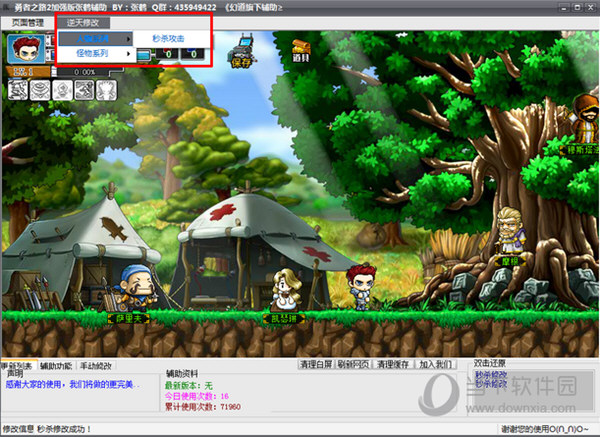This screenshot has width=600, height=437.
Task: Minimize the 勇者之路2 helper window
Action: tap(564, 7)
